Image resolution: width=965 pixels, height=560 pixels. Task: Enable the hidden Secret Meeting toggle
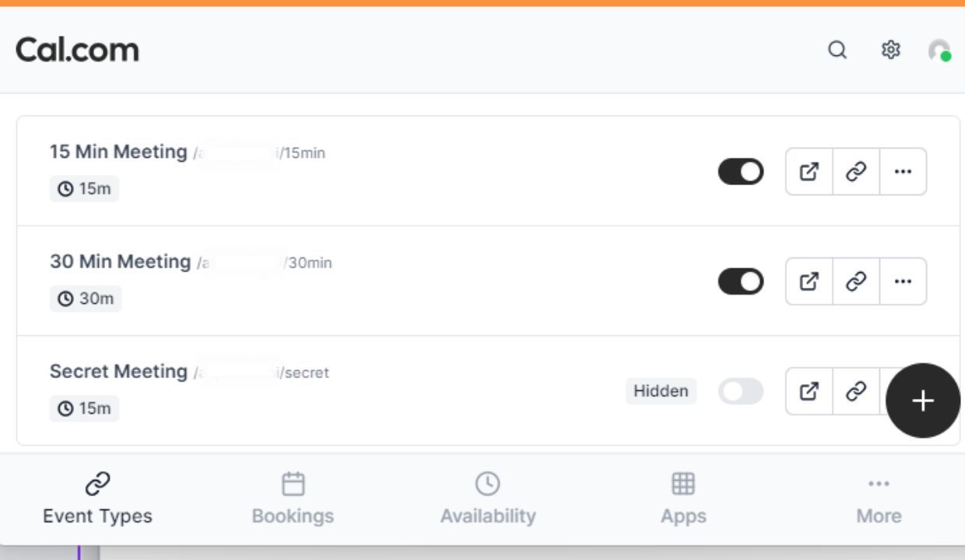pyautogui.click(x=741, y=391)
